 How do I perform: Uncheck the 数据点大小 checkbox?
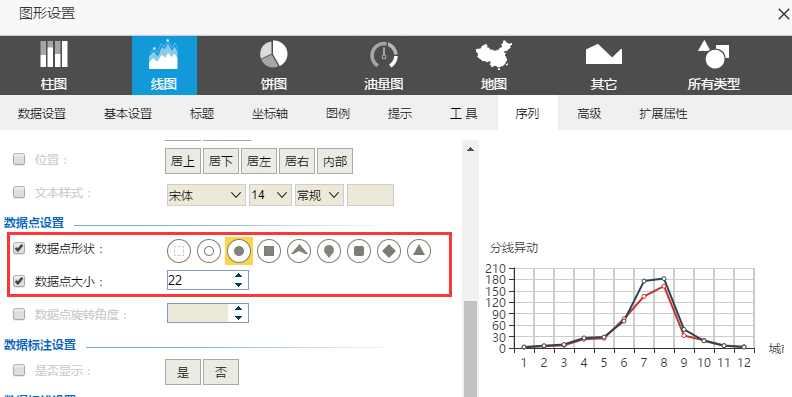point(19,281)
